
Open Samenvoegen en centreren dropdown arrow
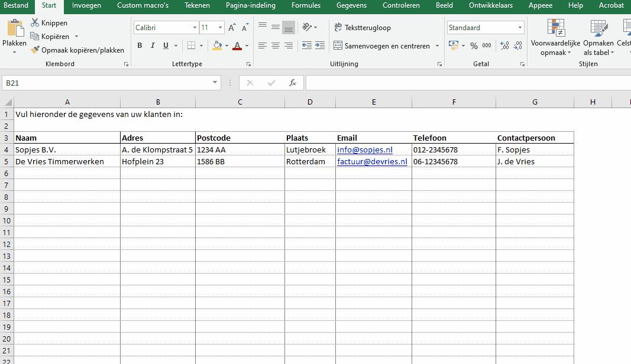click(437, 46)
